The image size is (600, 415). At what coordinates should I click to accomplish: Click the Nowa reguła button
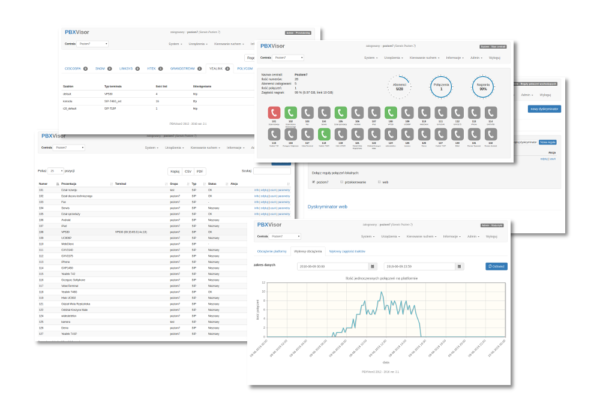pyautogui.click(x=548, y=142)
